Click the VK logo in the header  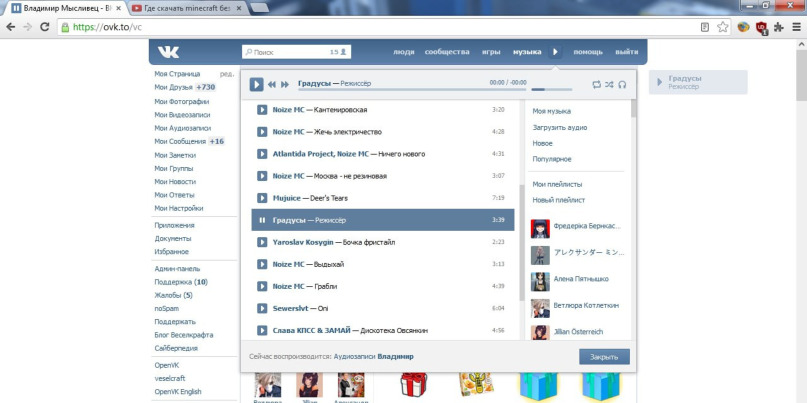(167, 51)
